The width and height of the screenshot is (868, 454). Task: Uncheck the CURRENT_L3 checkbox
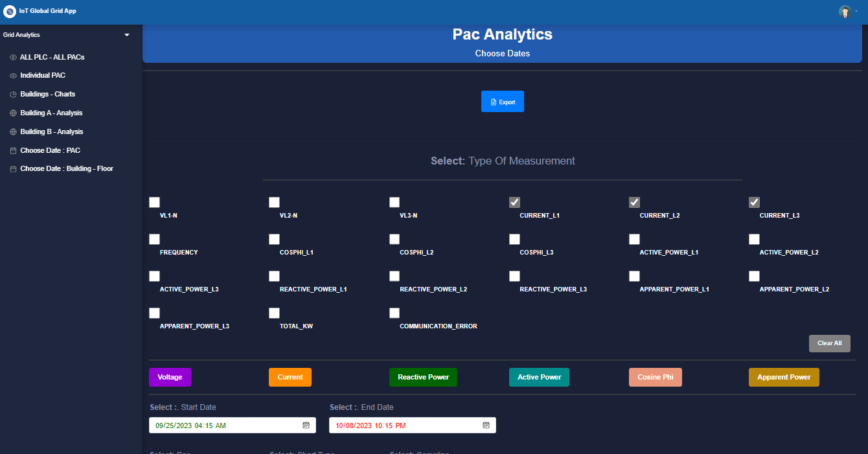754,203
